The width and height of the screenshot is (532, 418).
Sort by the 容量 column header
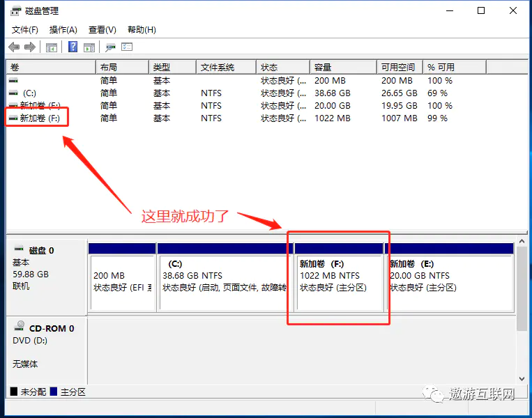click(343, 67)
